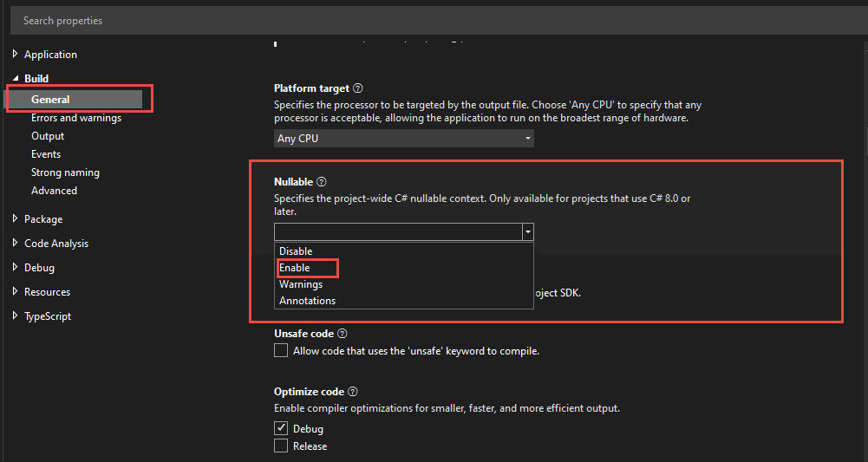
Task: Select General under Build
Action: pos(50,100)
